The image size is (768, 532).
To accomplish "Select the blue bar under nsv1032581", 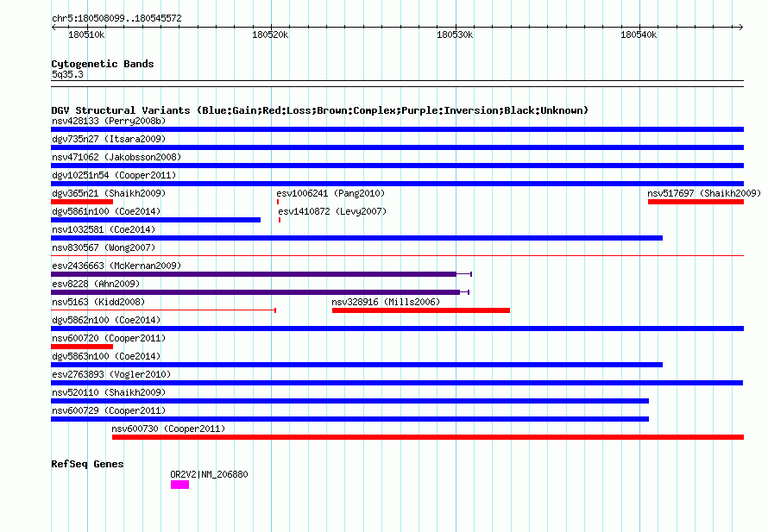I will tap(356, 238).
